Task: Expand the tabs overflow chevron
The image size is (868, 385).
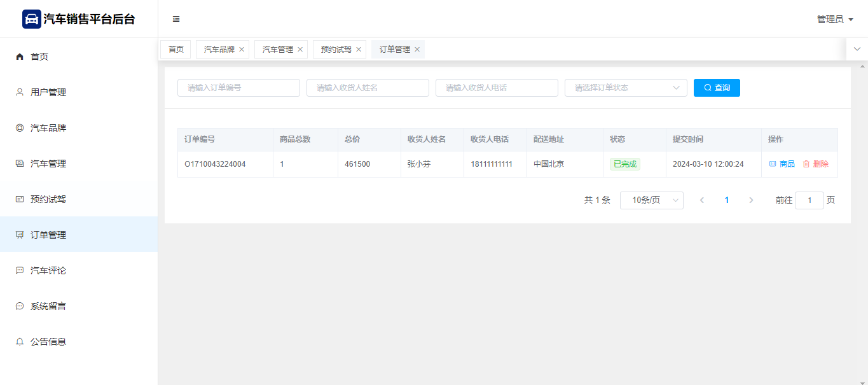Action: click(857, 49)
